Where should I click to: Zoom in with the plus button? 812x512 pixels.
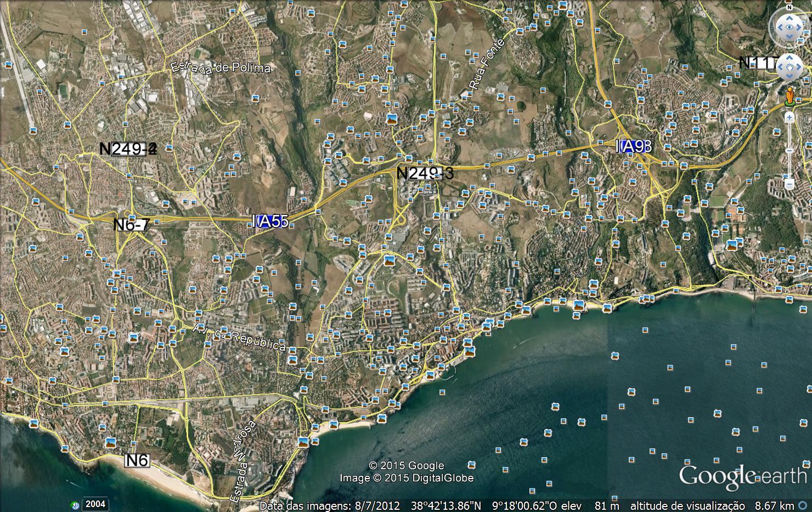click(789, 117)
